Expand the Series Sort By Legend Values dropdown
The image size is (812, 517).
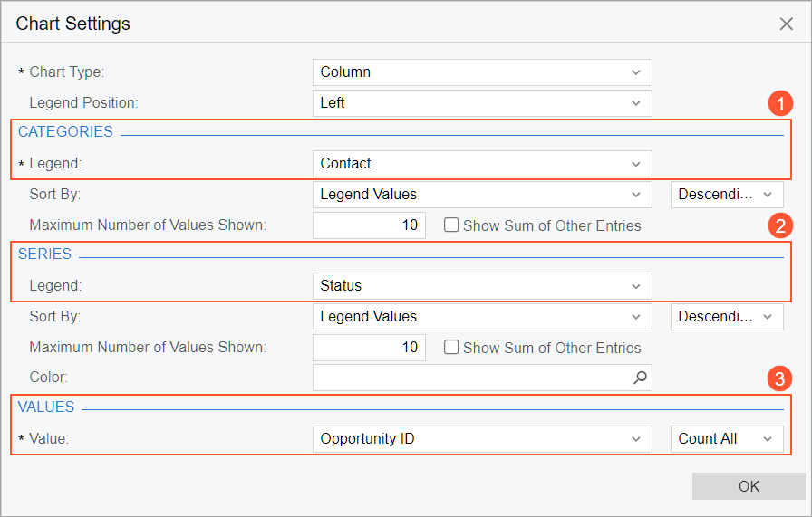click(x=481, y=317)
